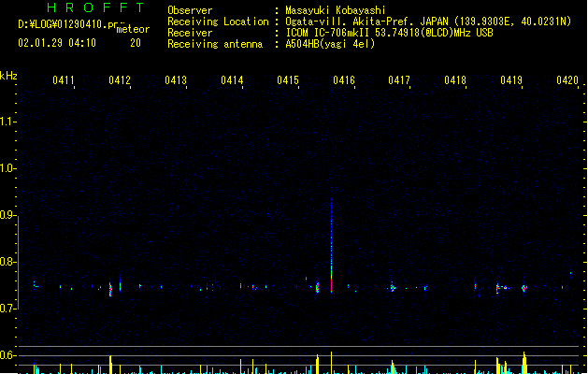Image resolution: width=588 pixels, height=374 pixels.
Task: Click the A504HB(yagi 4el) antenna text
Action: pyautogui.click(x=330, y=44)
